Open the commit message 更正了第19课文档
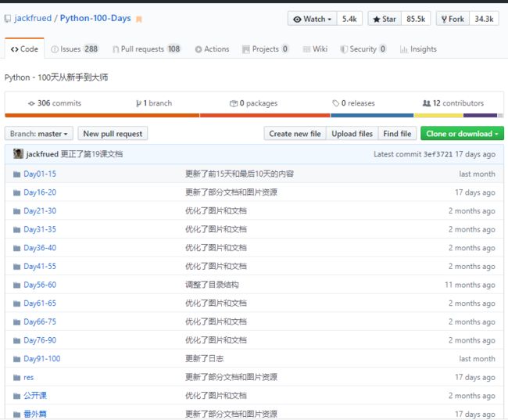Viewport: 508px width, 420px height. [92, 154]
